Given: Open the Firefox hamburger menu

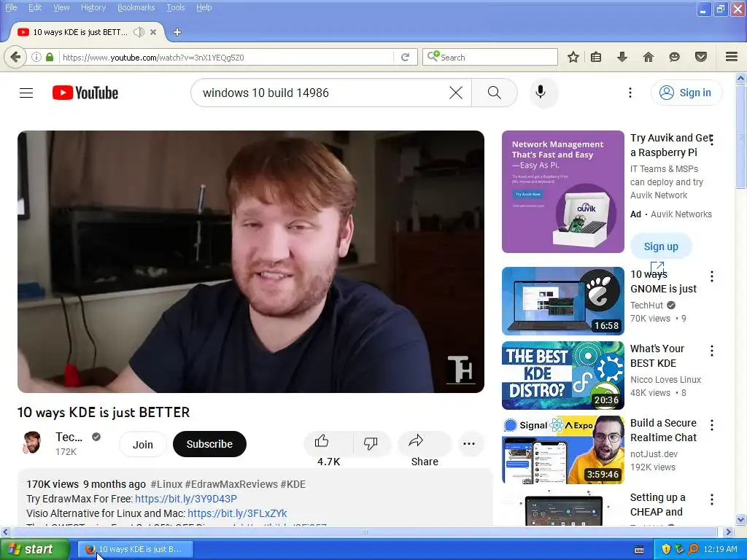Looking at the screenshot, I should [x=732, y=57].
